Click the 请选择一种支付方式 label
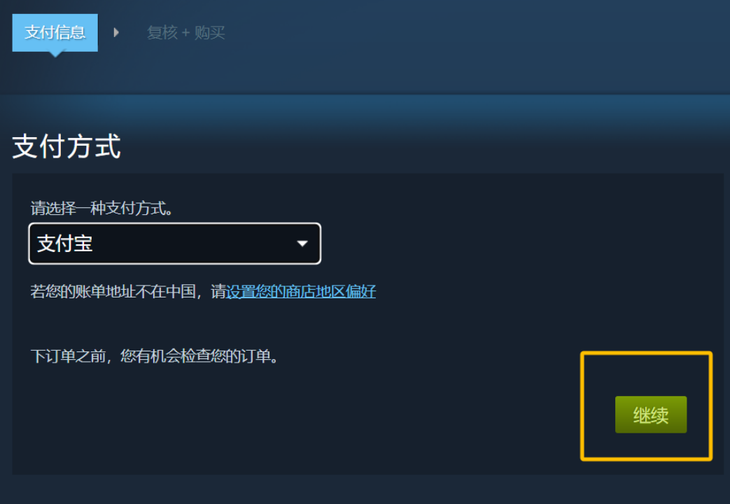This screenshot has width=730, height=504. pyautogui.click(x=101, y=208)
